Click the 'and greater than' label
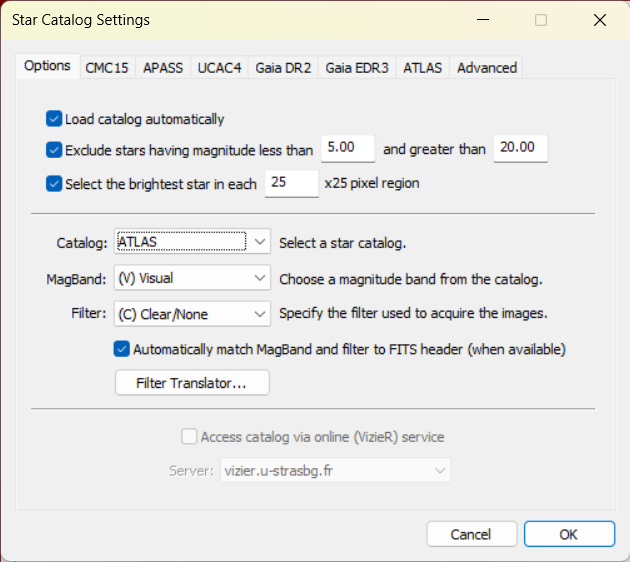The height and width of the screenshot is (562, 630). [434, 149]
